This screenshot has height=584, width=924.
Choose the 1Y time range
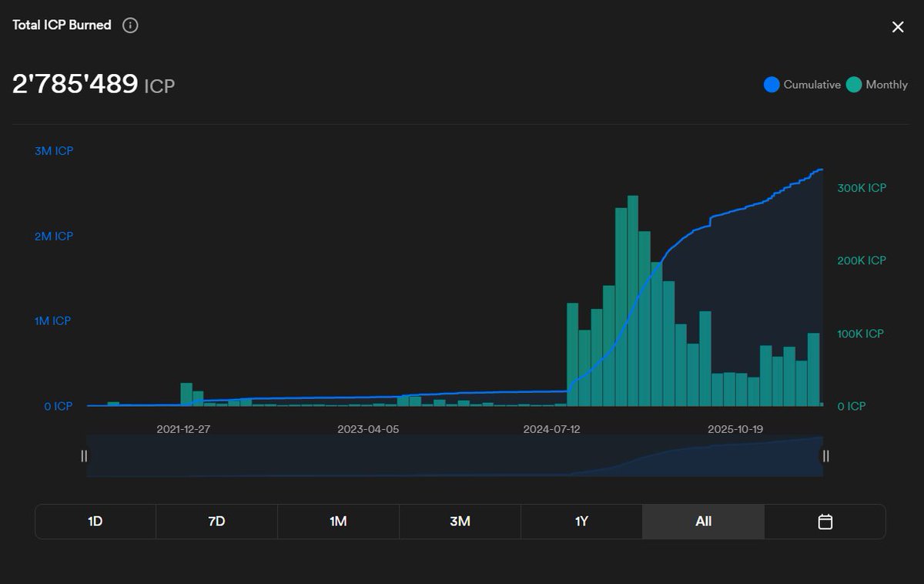[x=581, y=522]
